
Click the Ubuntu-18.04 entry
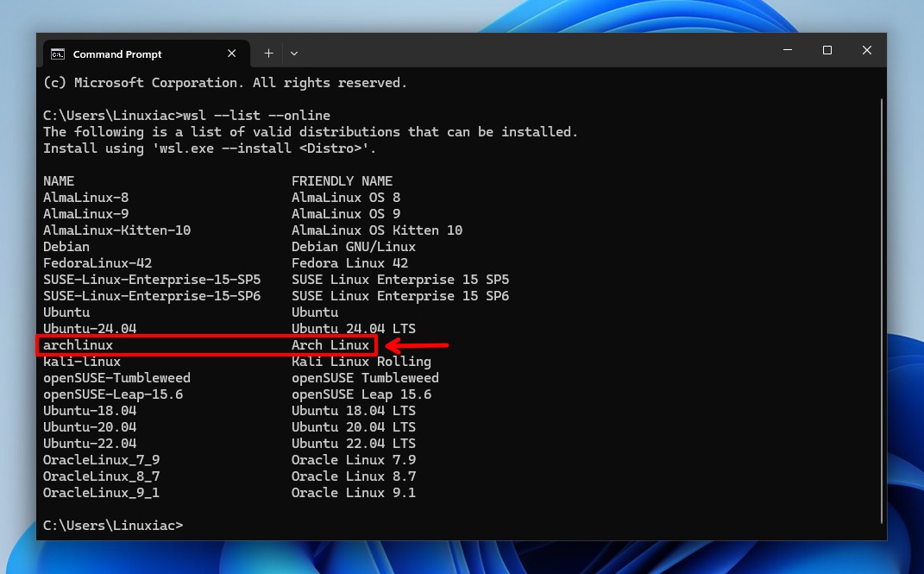click(90, 411)
